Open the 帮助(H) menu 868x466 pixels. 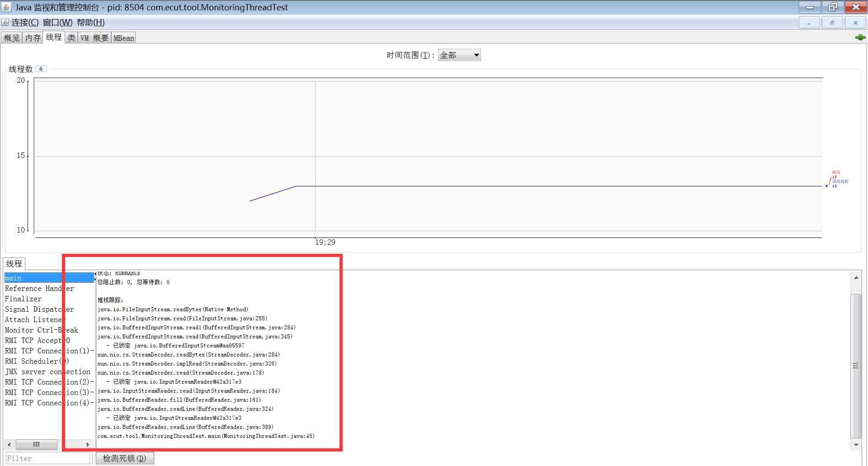coord(90,23)
